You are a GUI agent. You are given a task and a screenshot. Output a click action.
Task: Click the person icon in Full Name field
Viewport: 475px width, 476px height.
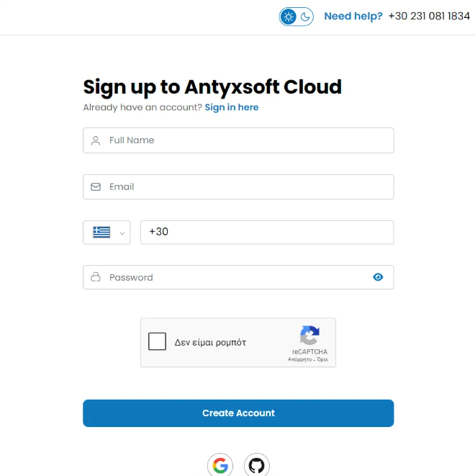click(x=96, y=140)
